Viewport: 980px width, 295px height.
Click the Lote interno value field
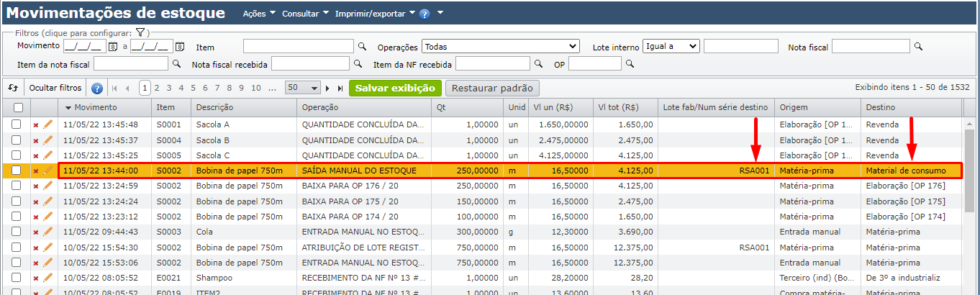pos(741,46)
